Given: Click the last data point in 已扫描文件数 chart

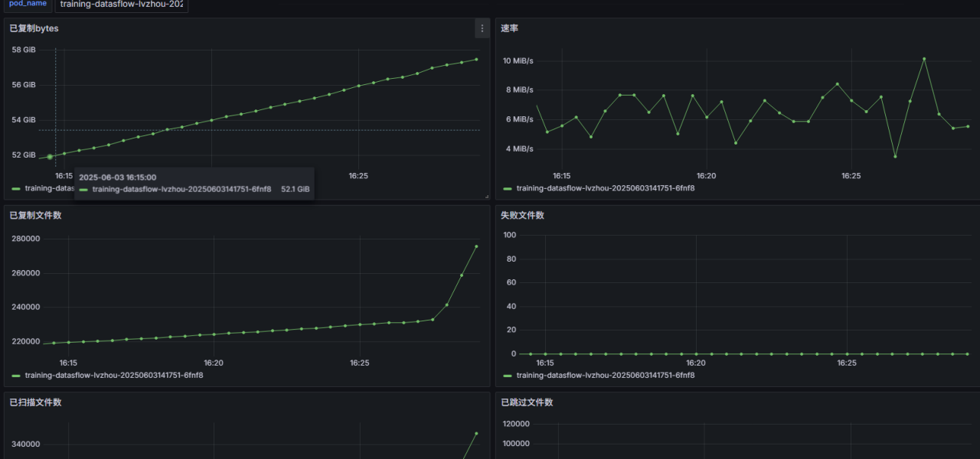Looking at the screenshot, I should 476,433.
